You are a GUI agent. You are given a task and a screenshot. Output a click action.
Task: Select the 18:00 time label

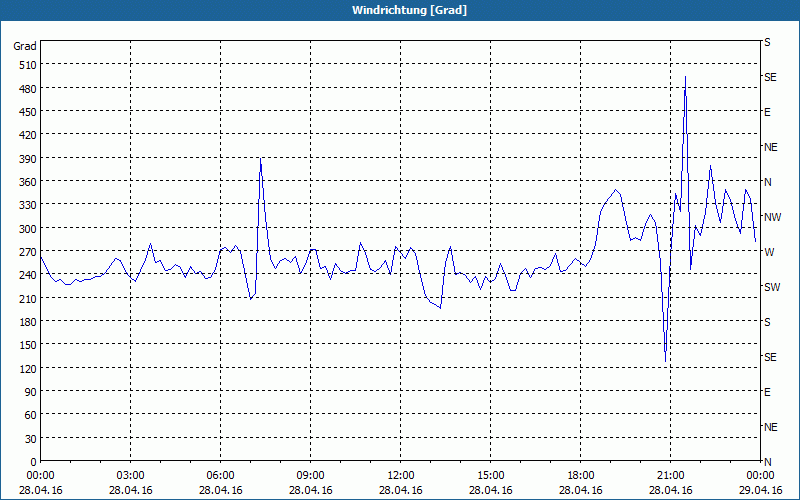[581, 476]
